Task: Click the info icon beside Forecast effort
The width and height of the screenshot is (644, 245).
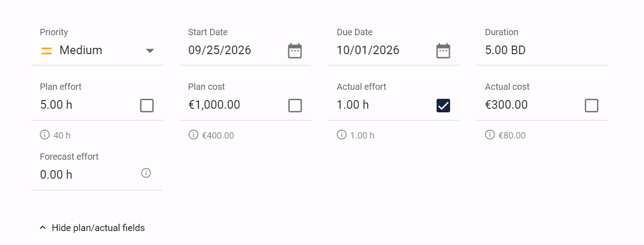Action: coord(146,173)
